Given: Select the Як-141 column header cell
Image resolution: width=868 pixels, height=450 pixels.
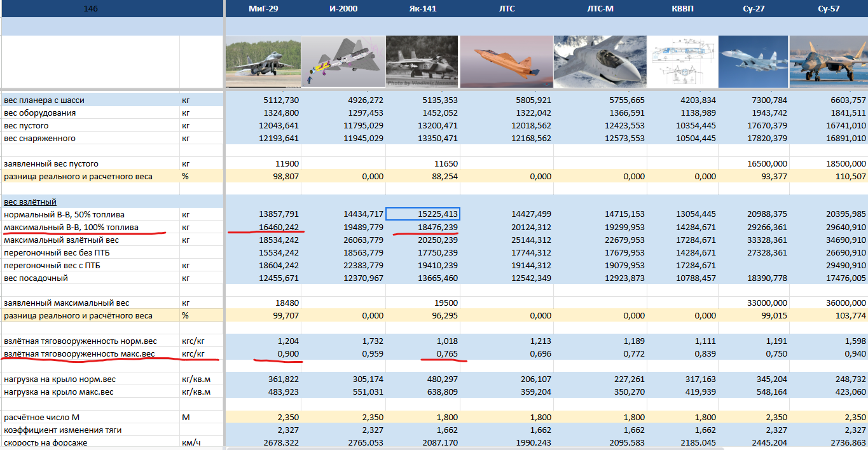Looking at the screenshot, I should tap(422, 9).
